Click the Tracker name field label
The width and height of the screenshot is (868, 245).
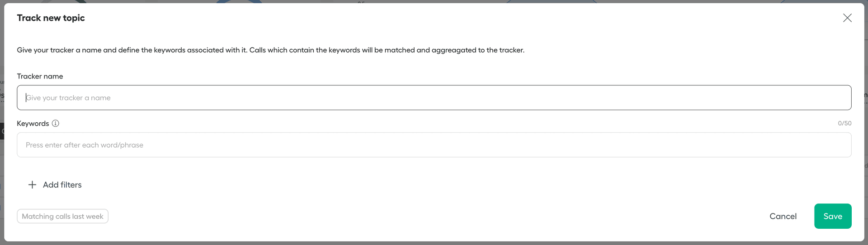point(40,76)
